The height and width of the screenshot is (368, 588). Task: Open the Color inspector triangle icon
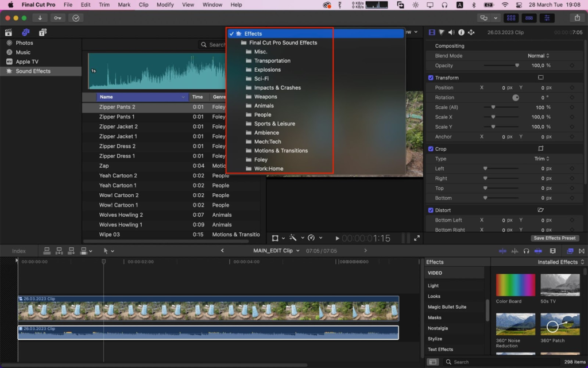pos(442,33)
